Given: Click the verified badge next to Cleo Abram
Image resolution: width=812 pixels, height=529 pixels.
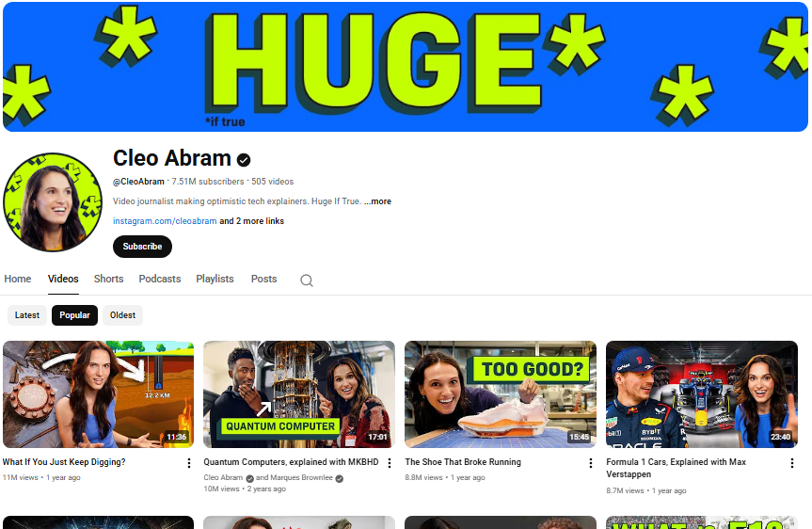Looking at the screenshot, I should point(244,160).
